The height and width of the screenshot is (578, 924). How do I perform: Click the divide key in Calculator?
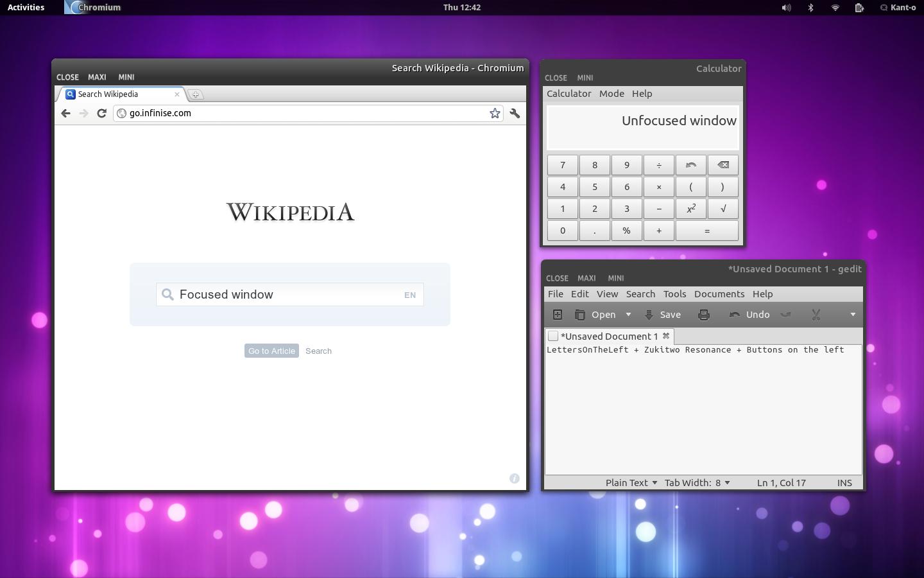659,165
